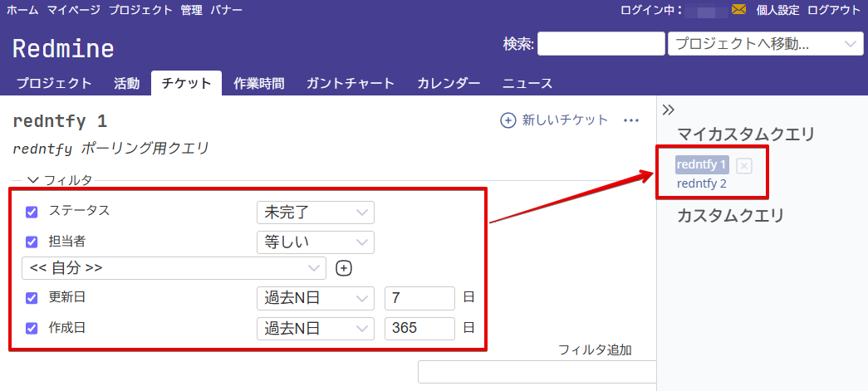Open the ガントチャート tab
This screenshot has width=868, height=391.
[x=351, y=84]
